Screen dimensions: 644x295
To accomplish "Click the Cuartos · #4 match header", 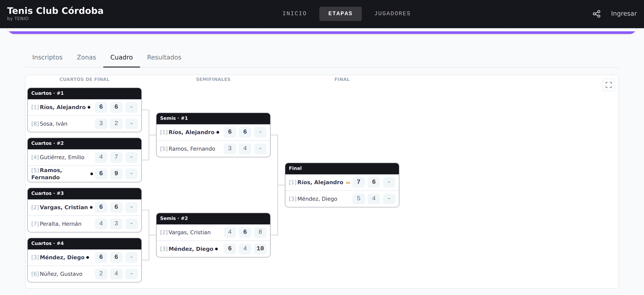I will 85,244.
